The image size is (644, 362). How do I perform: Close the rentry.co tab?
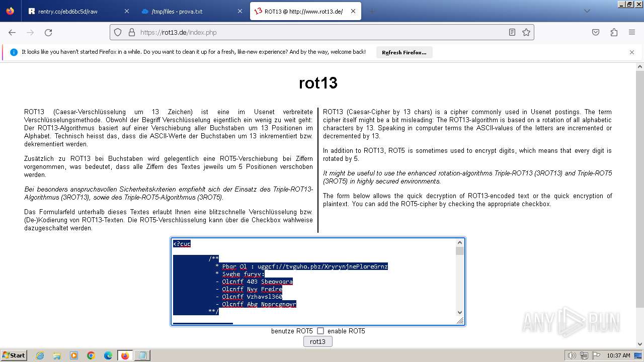click(127, 11)
